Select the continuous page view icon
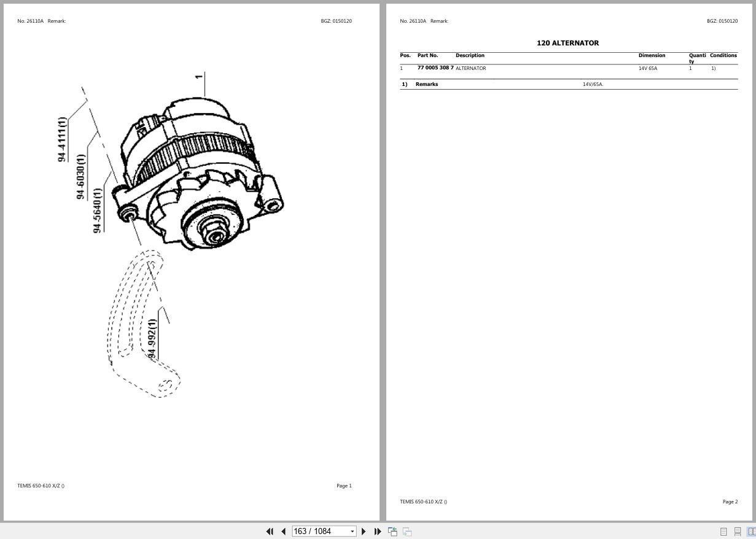 (738, 532)
